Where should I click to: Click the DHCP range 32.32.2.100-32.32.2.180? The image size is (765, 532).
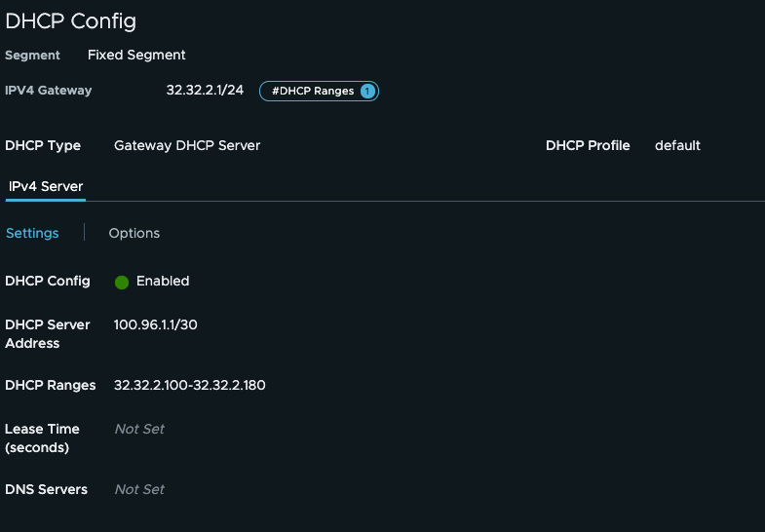pos(190,386)
